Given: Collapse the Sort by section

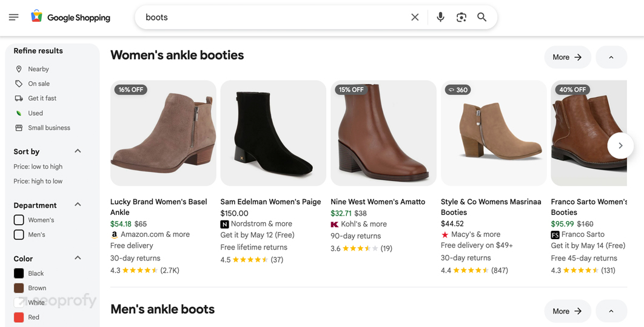Looking at the screenshot, I should (x=78, y=151).
